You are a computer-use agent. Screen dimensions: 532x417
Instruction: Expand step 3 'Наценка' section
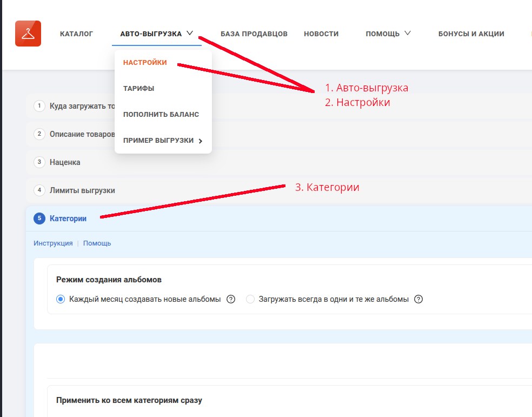tap(278, 162)
